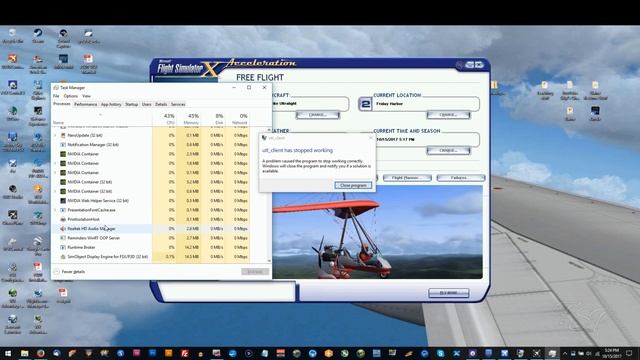Image resolution: width=640 pixels, height=360 pixels.
Task: Open FileZilla from the taskbar
Action: point(184,353)
